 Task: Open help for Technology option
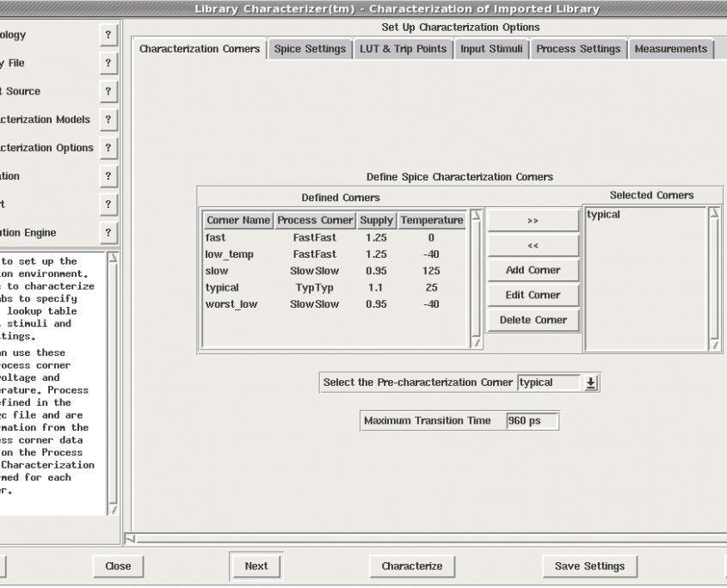(x=108, y=34)
